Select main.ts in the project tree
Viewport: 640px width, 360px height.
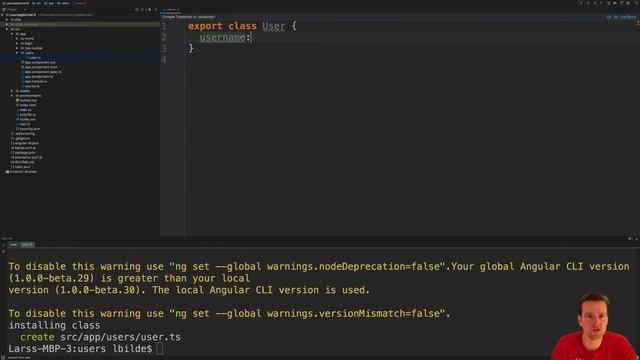pyautogui.click(x=24, y=110)
